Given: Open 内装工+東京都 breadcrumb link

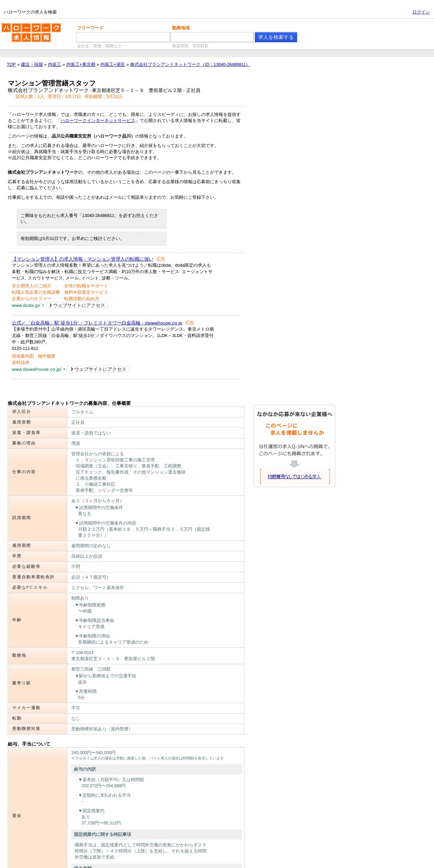Looking at the screenshot, I should [81, 64].
